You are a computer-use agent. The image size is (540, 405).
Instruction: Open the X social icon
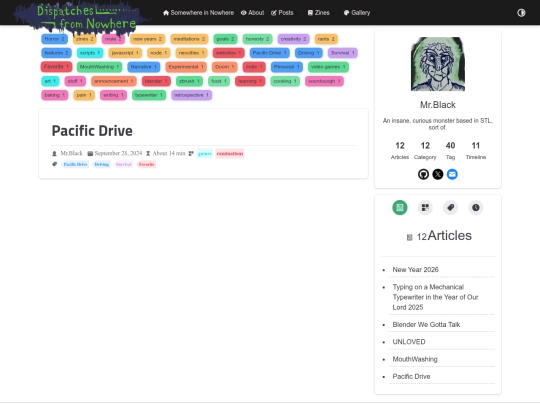pos(438,174)
